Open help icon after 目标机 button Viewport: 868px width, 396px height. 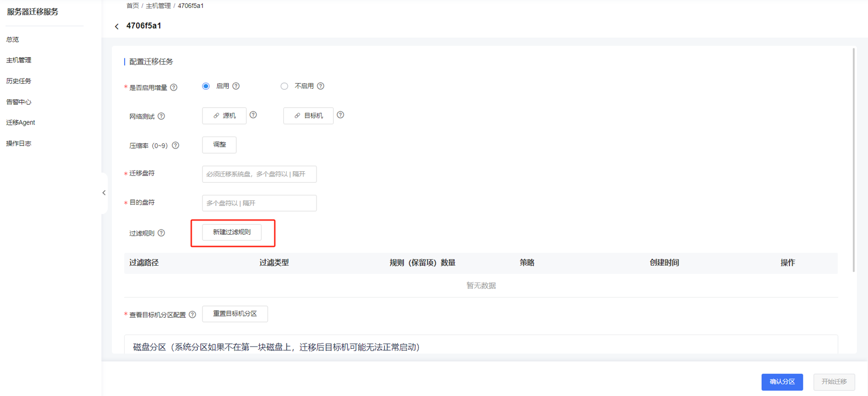341,115
